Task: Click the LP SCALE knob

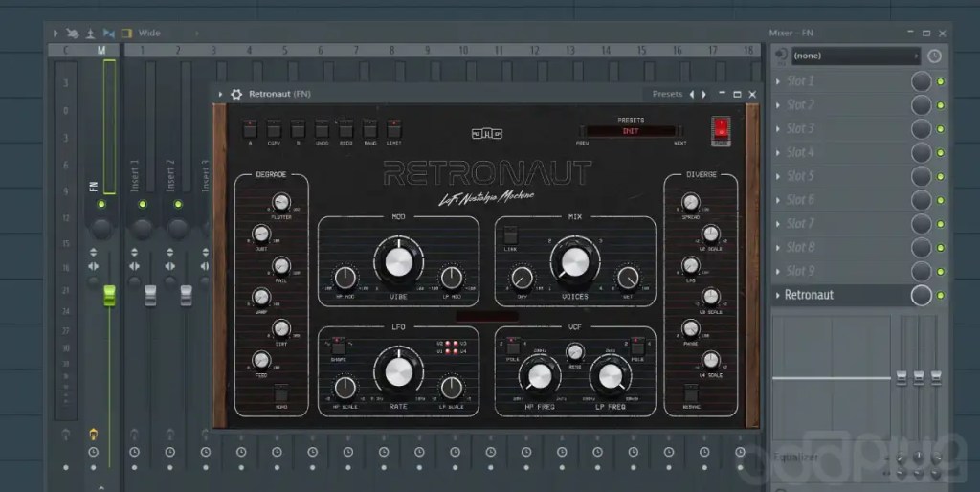Action: coord(452,389)
